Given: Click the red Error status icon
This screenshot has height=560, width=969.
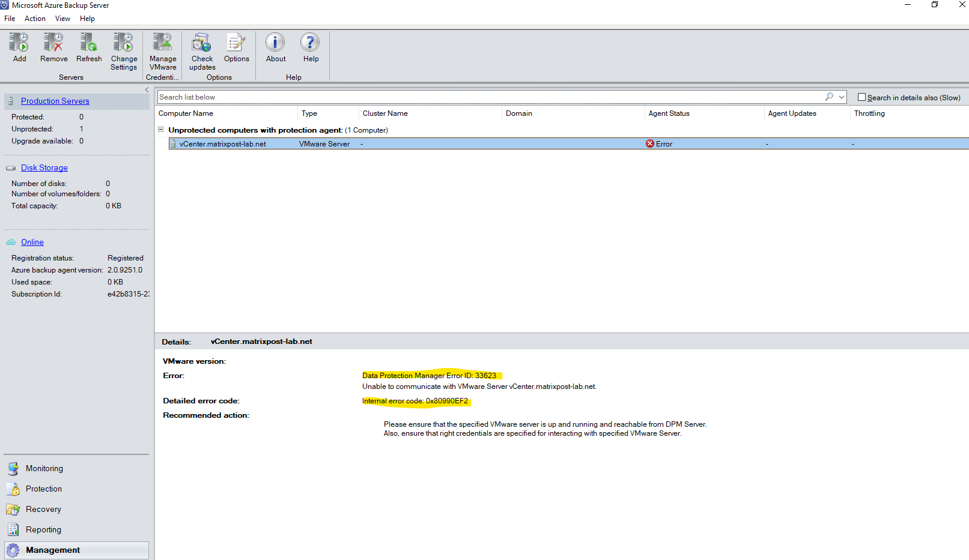Looking at the screenshot, I should (x=650, y=144).
